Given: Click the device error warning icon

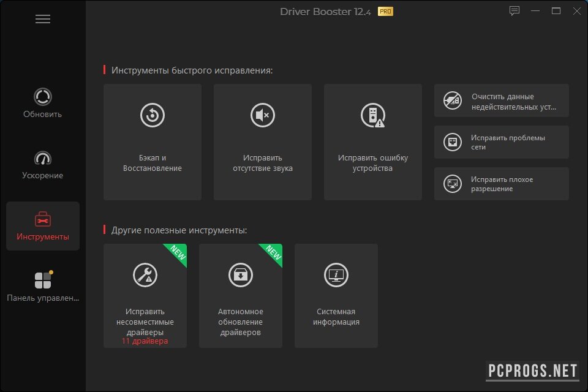Looking at the screenshot, I should [372, 115].
